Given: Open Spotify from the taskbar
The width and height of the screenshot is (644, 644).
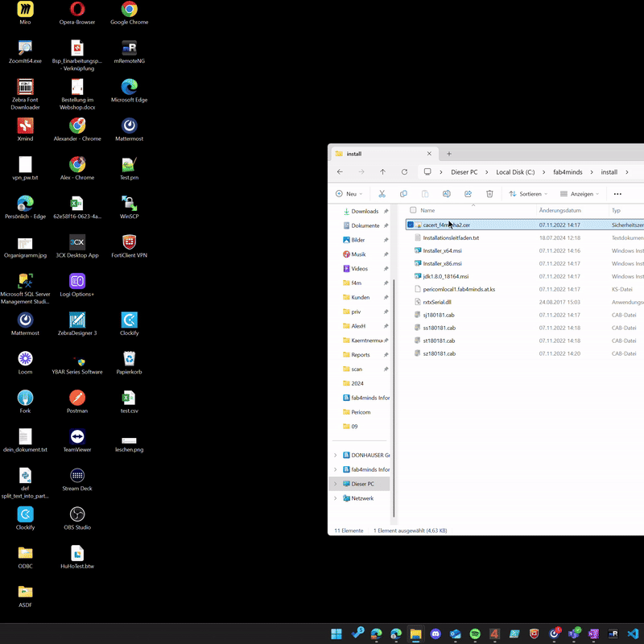Looking at the screenshot, I should [474, 634].
